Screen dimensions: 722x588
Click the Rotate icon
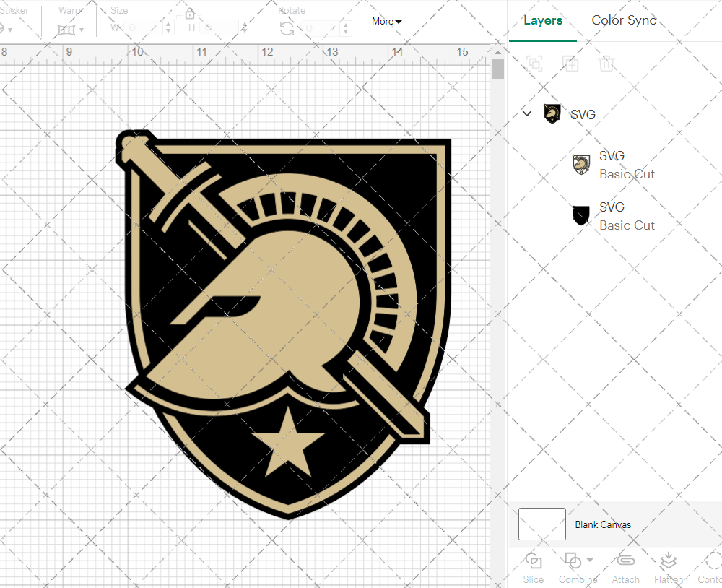click(x=287, y=29)
